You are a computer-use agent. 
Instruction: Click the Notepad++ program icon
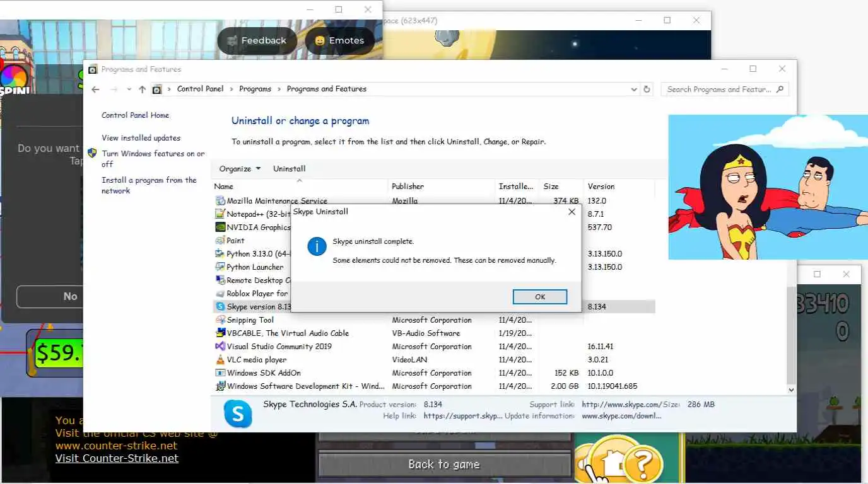tap(220, 214)
